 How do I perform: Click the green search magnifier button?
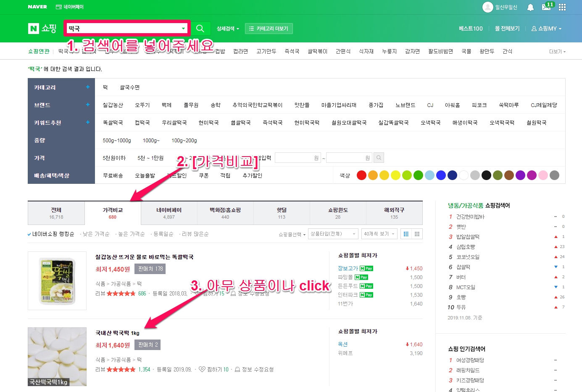(200, 29)
